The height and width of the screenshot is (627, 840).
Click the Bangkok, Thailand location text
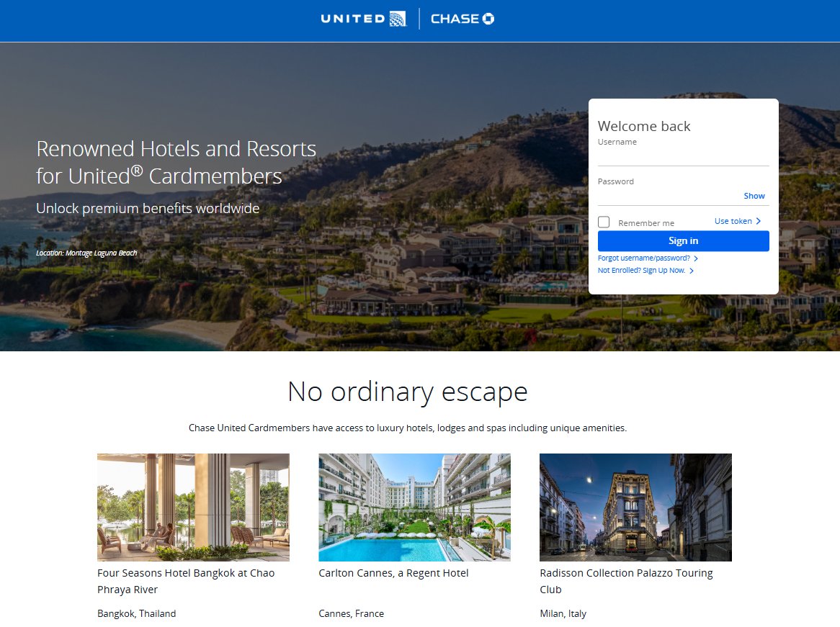point(137,613)
